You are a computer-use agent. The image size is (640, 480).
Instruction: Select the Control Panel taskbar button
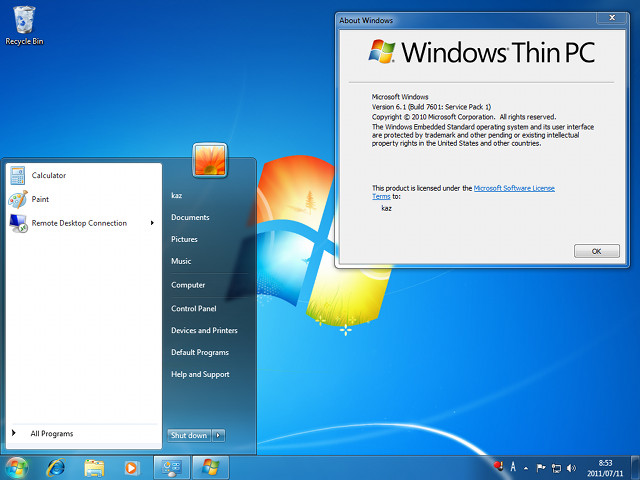[x=171, y=468]
